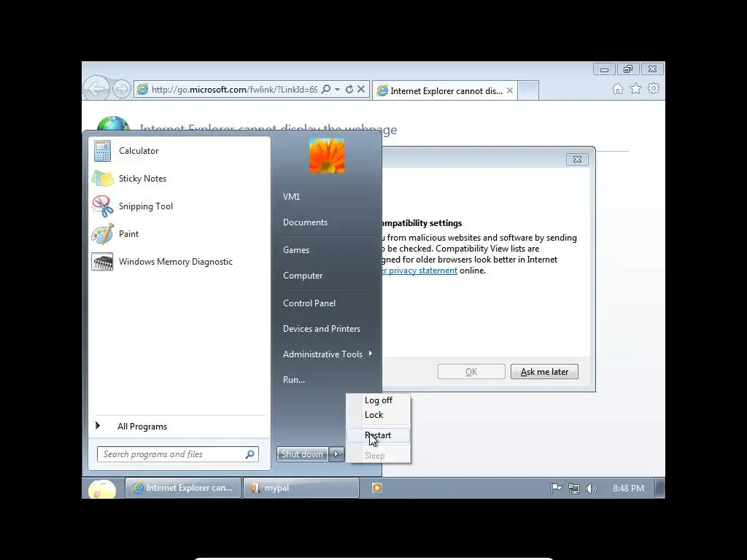Viewport: 747px width, 560px height.
Task: Click the volume speaker tray icon
Action: click(591, 489)
